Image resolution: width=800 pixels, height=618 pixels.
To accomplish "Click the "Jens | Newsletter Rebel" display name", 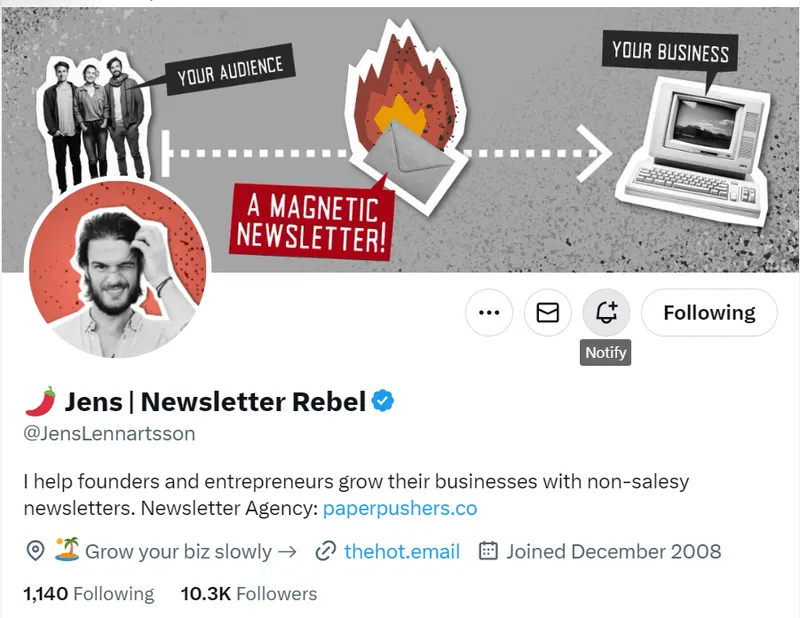I will click(215, 402).
